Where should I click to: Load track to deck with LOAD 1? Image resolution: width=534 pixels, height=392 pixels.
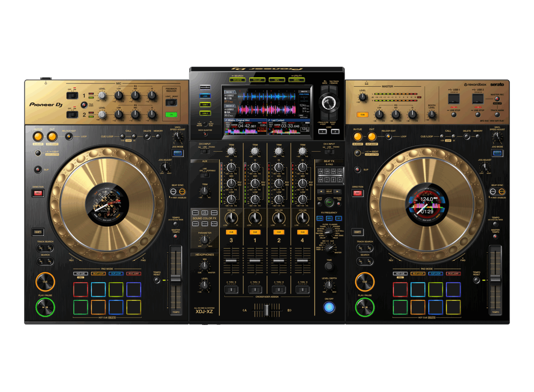coord(323,132)
